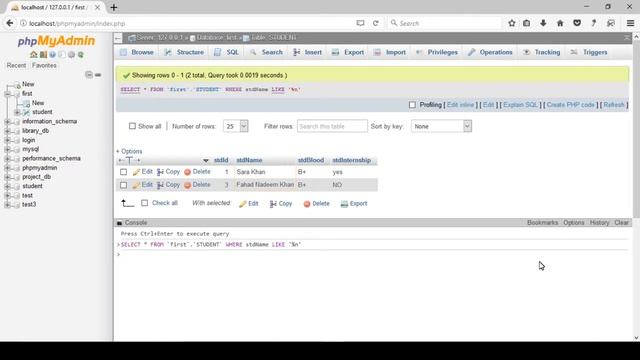Click the reload navigation panel green icon
This screenshot has height=360, width=640.
[x=81, y=54]
